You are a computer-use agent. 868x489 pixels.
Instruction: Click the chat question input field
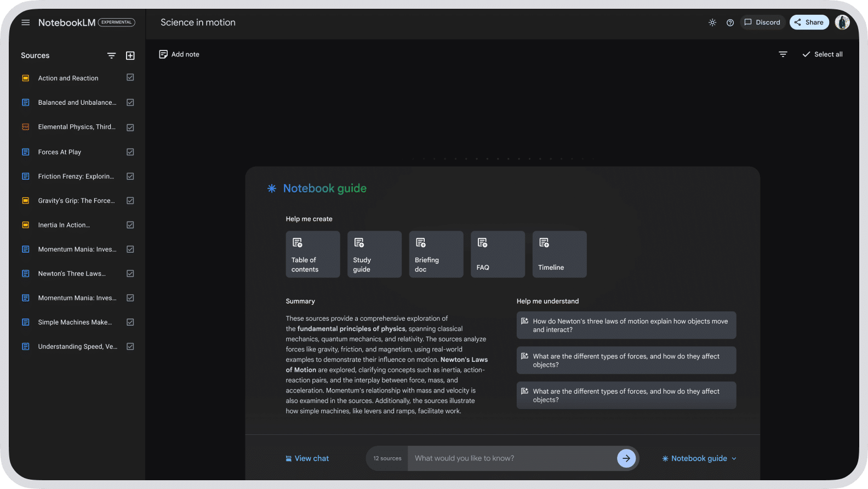tap(512, 458)
